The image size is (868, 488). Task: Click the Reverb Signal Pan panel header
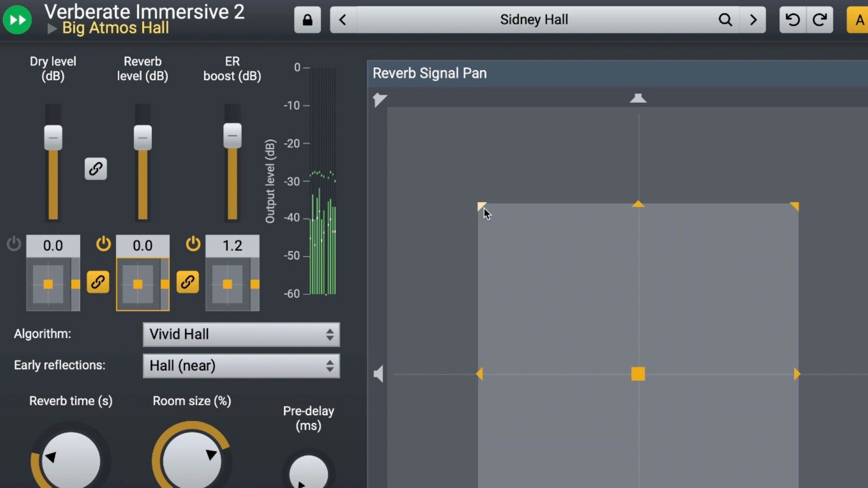pos(618,73)
